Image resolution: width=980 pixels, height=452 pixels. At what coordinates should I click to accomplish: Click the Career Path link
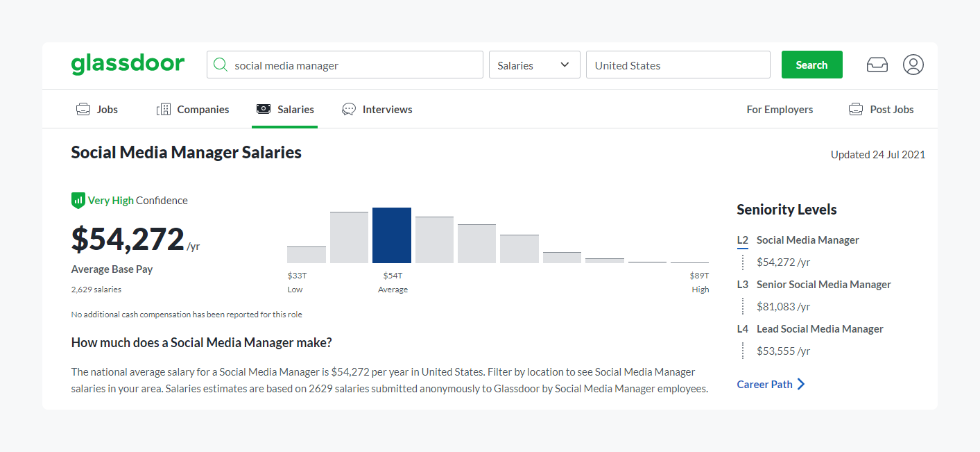764,384
